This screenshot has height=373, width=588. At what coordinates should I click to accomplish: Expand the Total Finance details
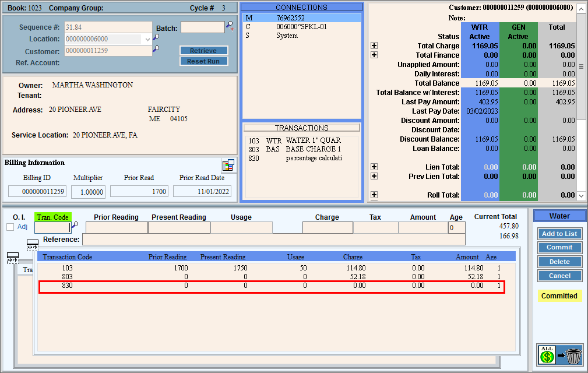click(374, 55)
